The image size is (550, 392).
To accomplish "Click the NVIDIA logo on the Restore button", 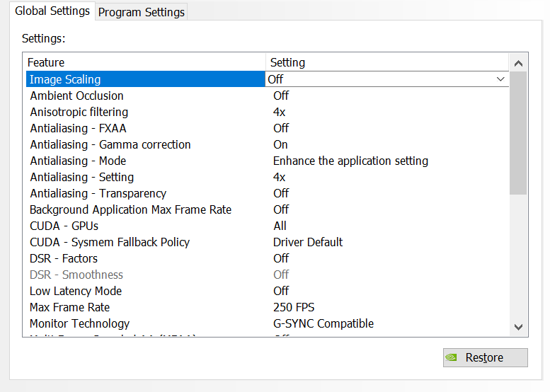I will 451,357.
